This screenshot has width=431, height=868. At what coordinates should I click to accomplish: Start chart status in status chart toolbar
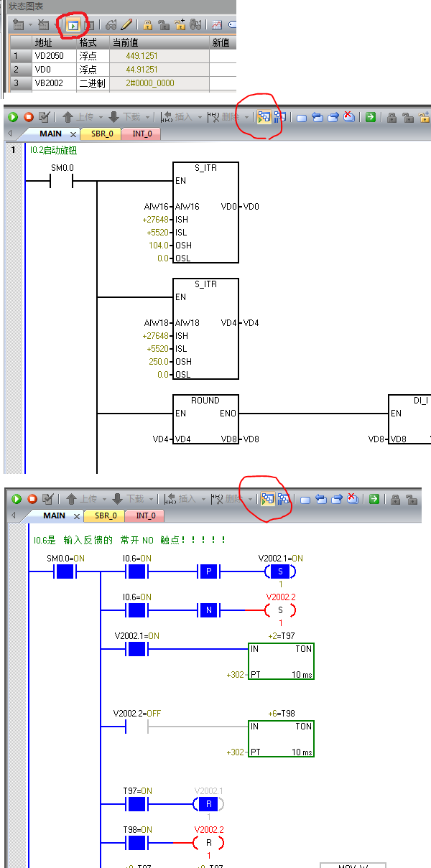(73, 25)
